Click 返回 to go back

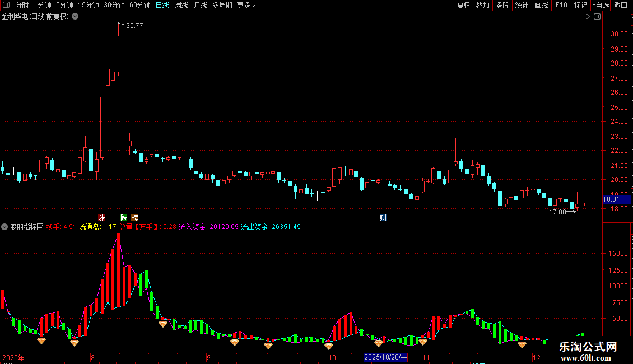pos(621,5)
